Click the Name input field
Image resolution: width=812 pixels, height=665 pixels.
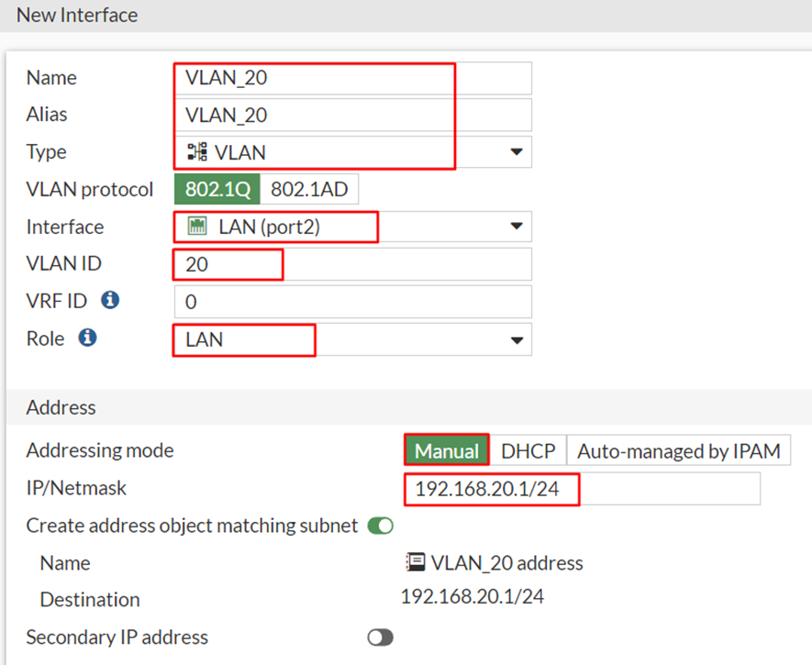click(x=353, y=78)
